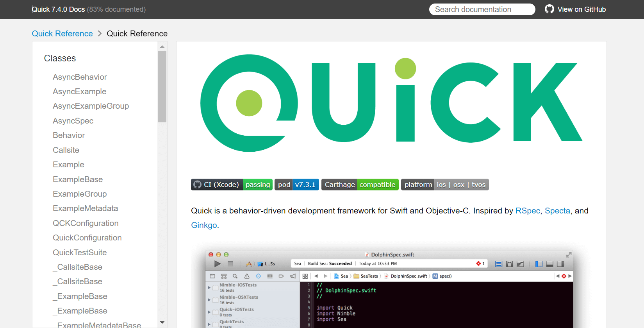Open the AsyncSpec class page
Image resolution: width=644 pixels, height=328 pixels.
(x=73, y=121)
